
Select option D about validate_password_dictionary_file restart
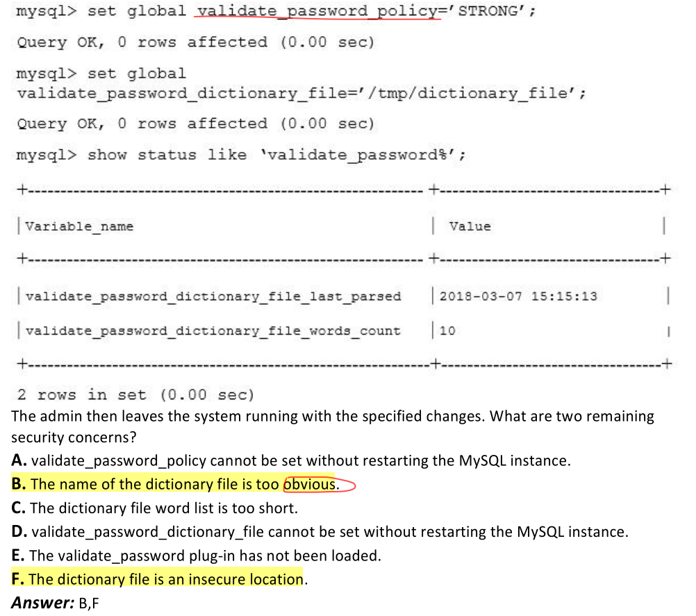(x=320, y=532)
